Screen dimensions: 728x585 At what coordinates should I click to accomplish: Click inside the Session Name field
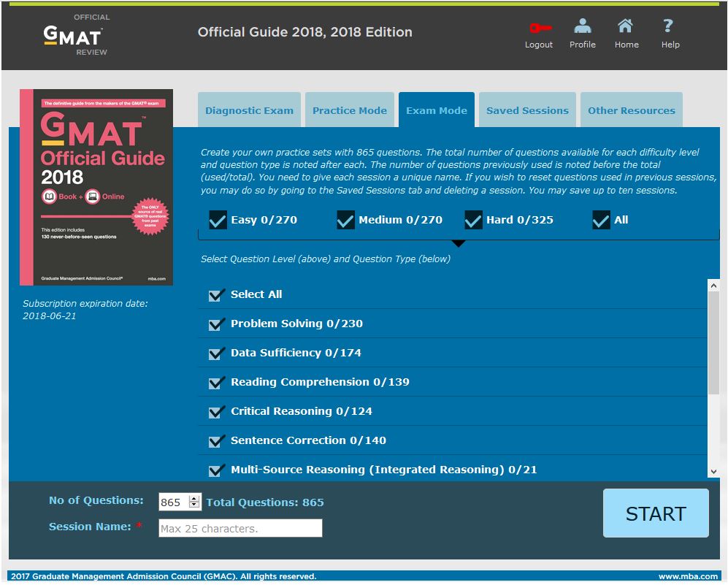[x=240, y=527]
